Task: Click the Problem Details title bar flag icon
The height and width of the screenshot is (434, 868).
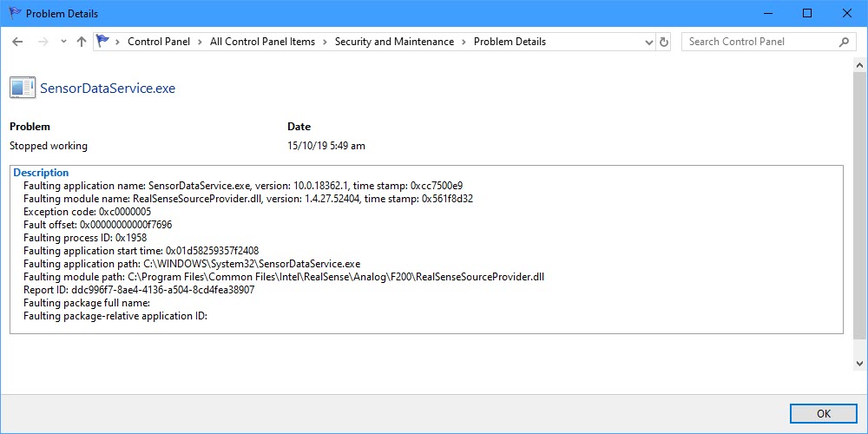Action: tap(14, 13)
